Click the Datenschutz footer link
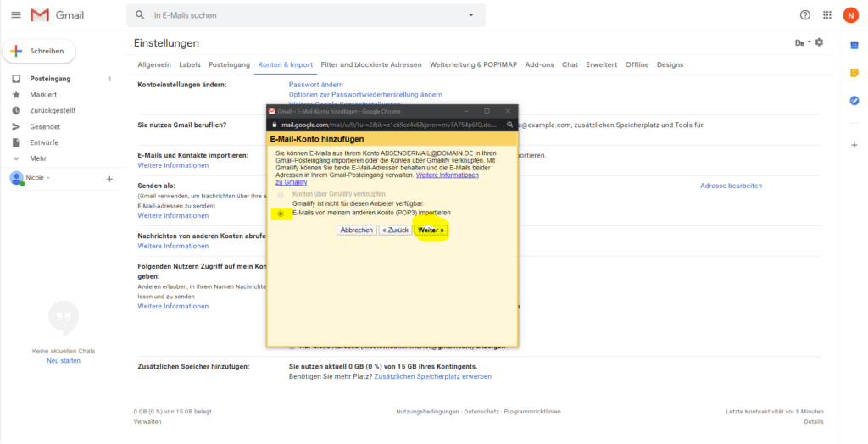This screenshot has width=868, height=444. 481,412
